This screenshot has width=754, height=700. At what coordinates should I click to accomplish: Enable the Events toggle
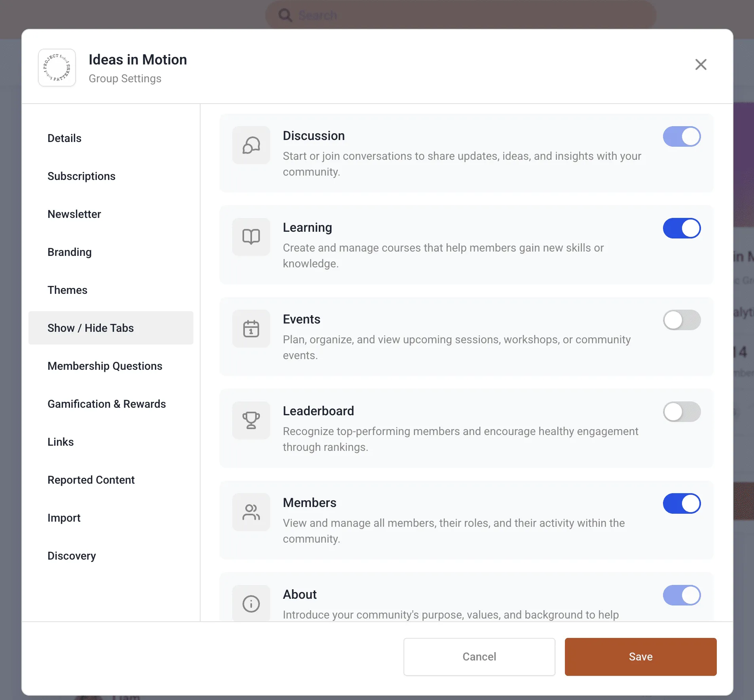coord(681,320)
